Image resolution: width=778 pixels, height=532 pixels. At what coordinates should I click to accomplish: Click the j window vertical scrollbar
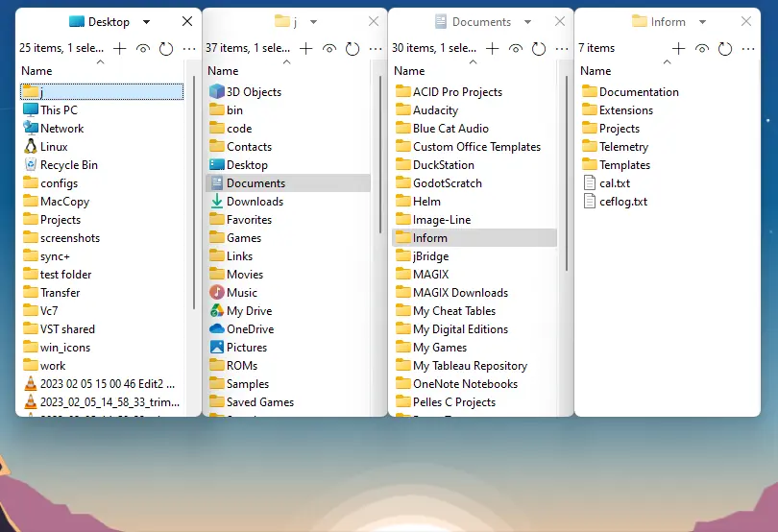380,154
